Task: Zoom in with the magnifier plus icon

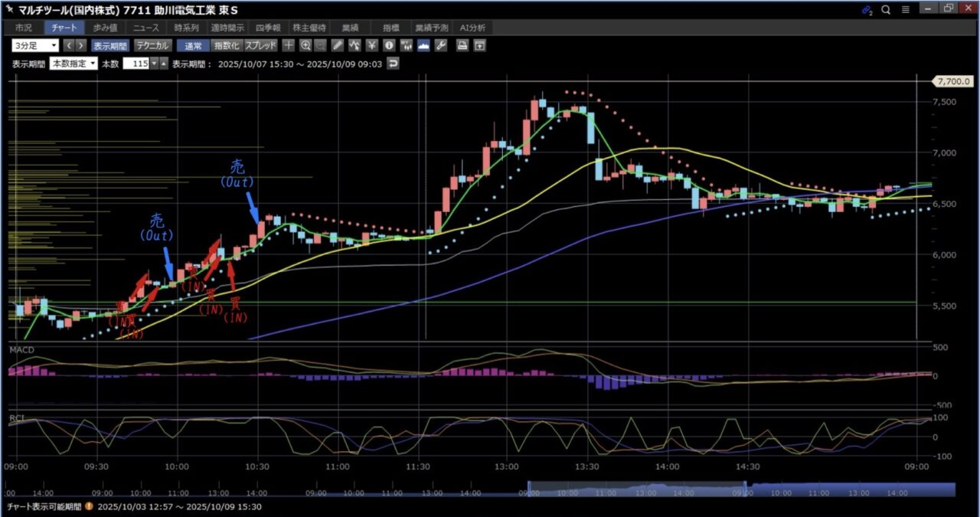Action: (x=305, y=46)
